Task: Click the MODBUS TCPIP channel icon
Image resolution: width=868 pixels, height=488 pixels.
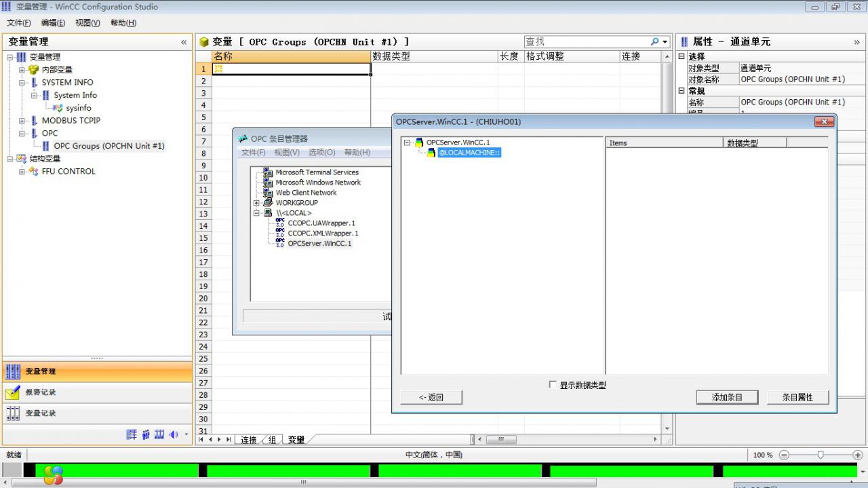Action: click(34, 120)
